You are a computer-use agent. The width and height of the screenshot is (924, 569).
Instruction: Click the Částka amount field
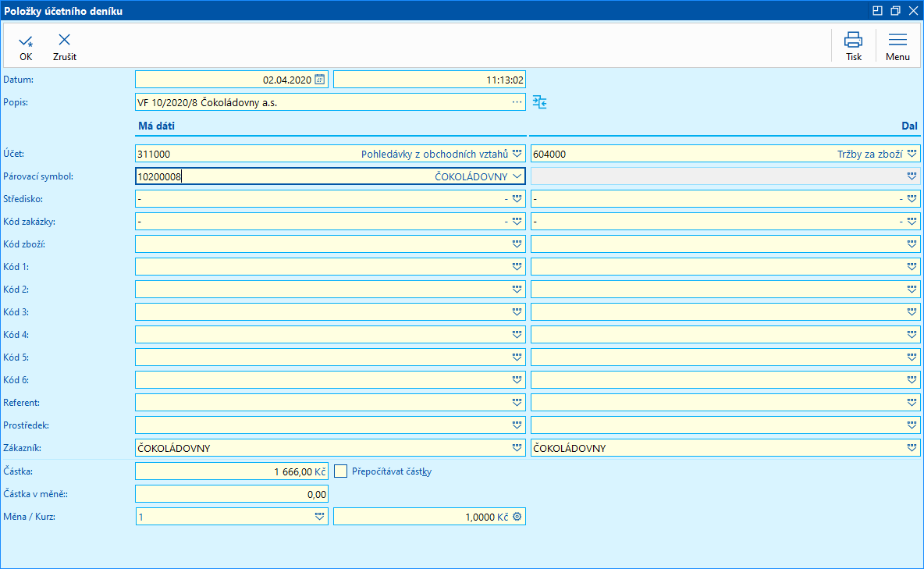click(x=231, y=471)
